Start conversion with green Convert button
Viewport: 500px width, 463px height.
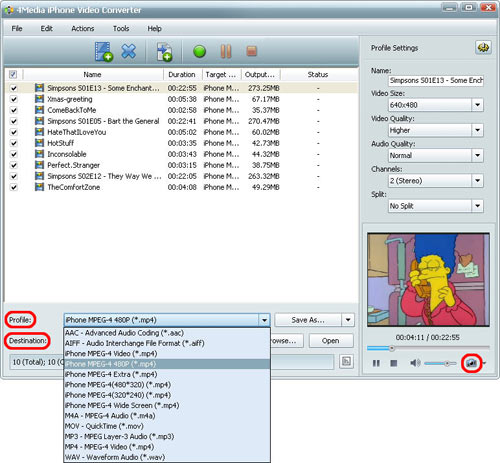199,52
